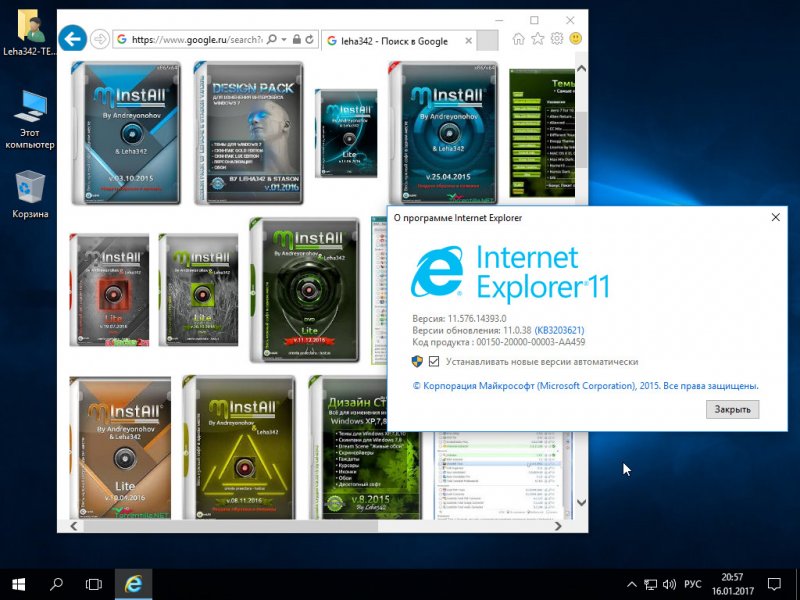Open small MInstAll Lite blue thumbnail

pyautogui.click(x=346, y=133)
